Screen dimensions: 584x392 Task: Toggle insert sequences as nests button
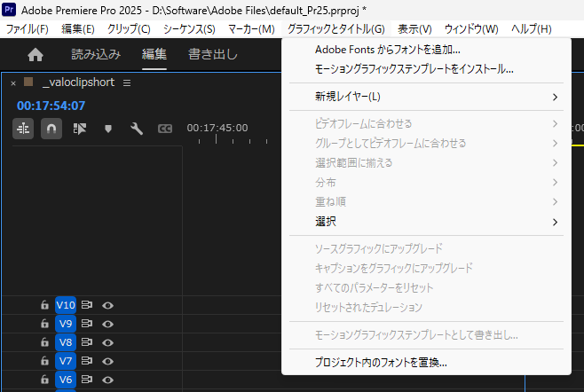tap(23, 129)
